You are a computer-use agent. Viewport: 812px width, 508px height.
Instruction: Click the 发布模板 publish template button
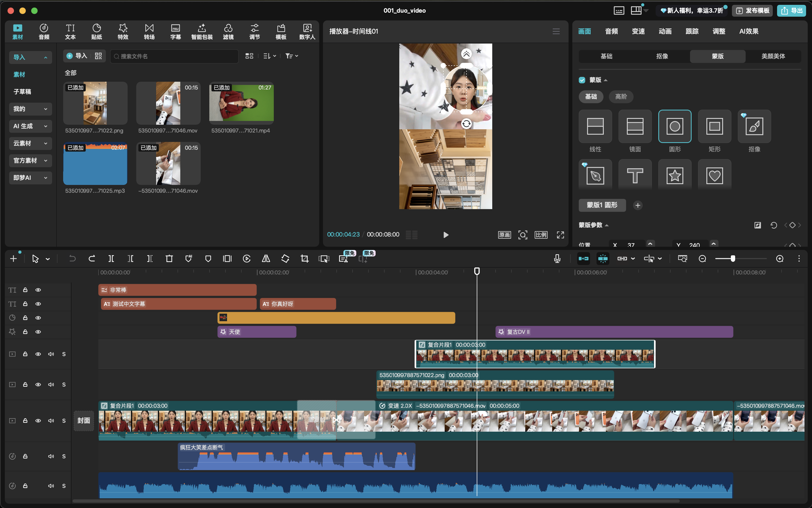752,11
